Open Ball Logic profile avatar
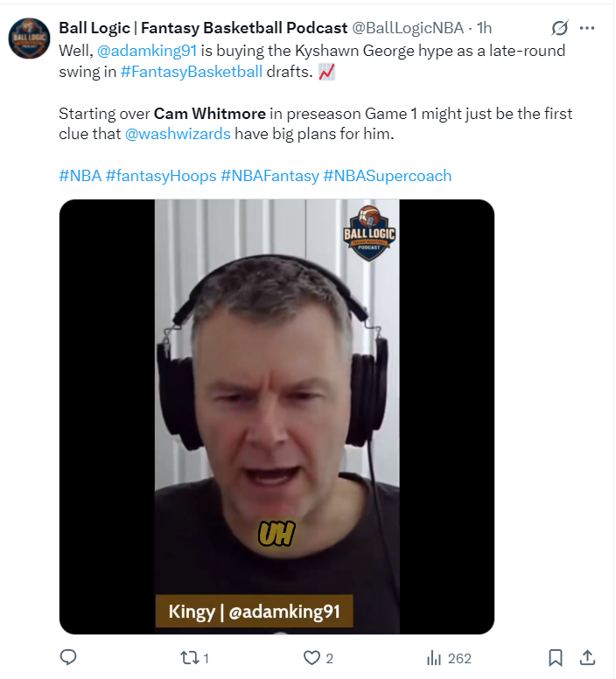616x679 pixels. pyautogui.click(x=29, y=38)
